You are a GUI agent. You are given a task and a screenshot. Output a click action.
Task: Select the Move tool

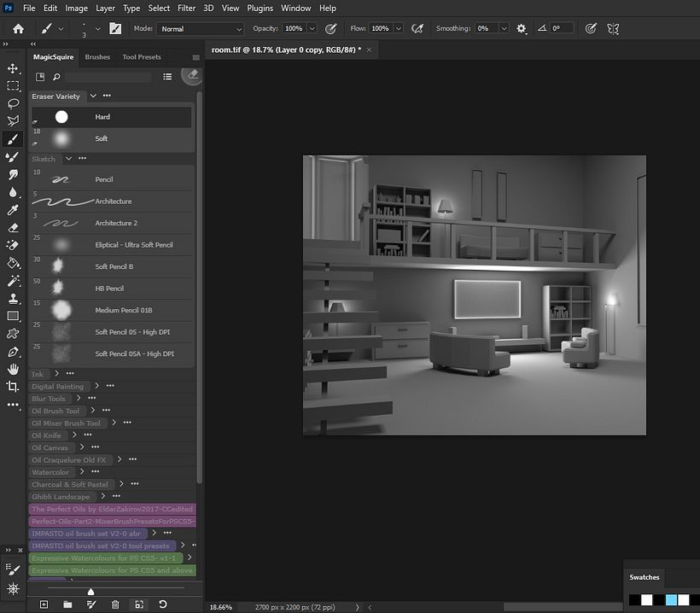(x=13, y=67)
